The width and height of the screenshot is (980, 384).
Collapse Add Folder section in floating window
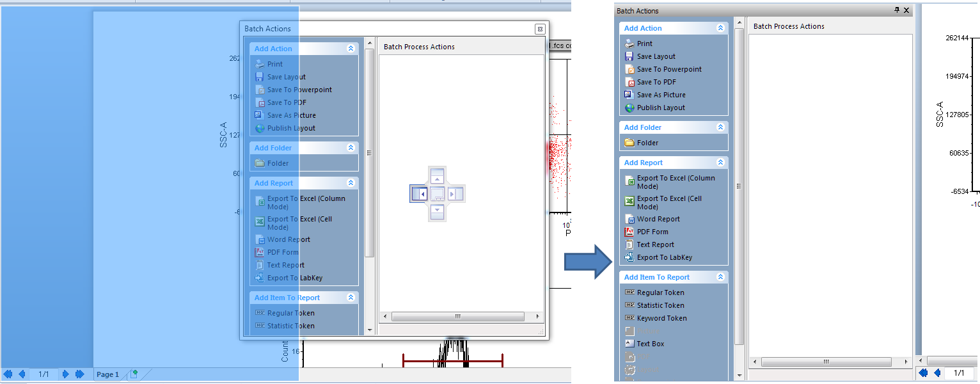point(351,148)
